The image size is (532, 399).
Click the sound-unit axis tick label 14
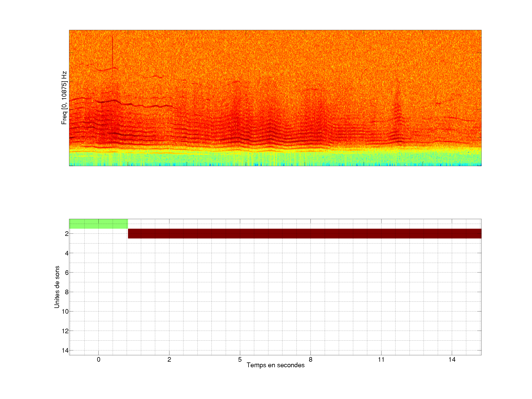65,350
